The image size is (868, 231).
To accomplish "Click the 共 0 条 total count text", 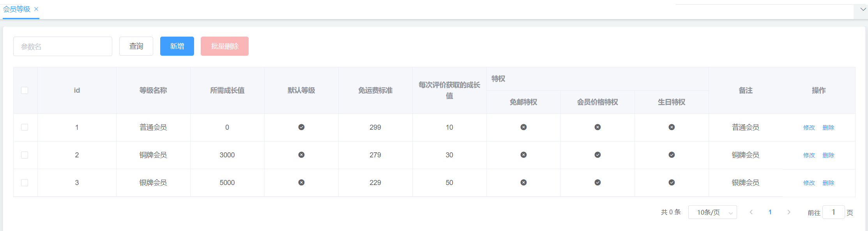I will click(x=671, y=212).
